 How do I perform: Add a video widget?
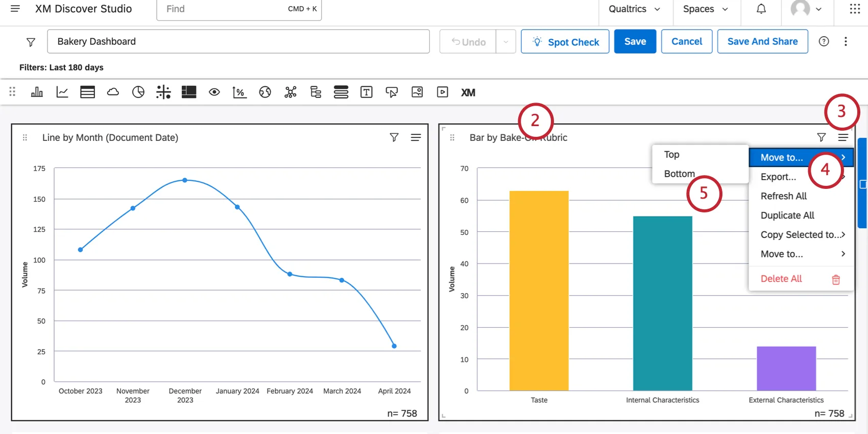click(x=443, y=92)
